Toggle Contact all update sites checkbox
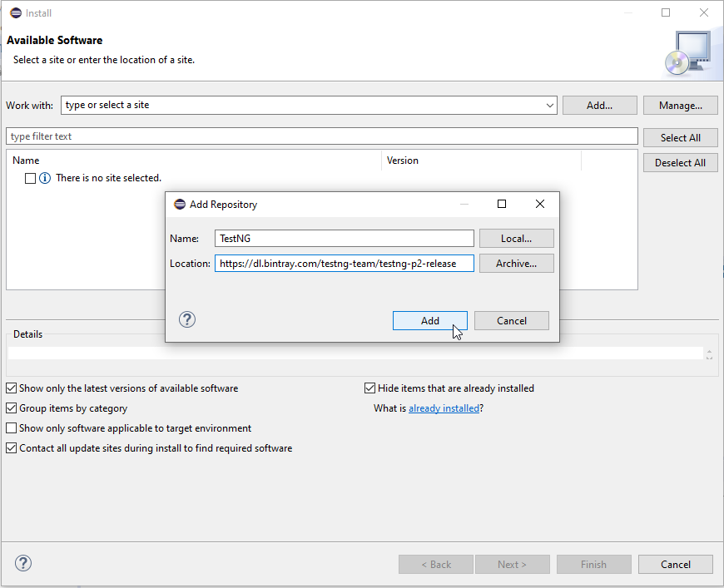Image resolution: width=724 pixels, height=588 pixels. tap(12, 448)
